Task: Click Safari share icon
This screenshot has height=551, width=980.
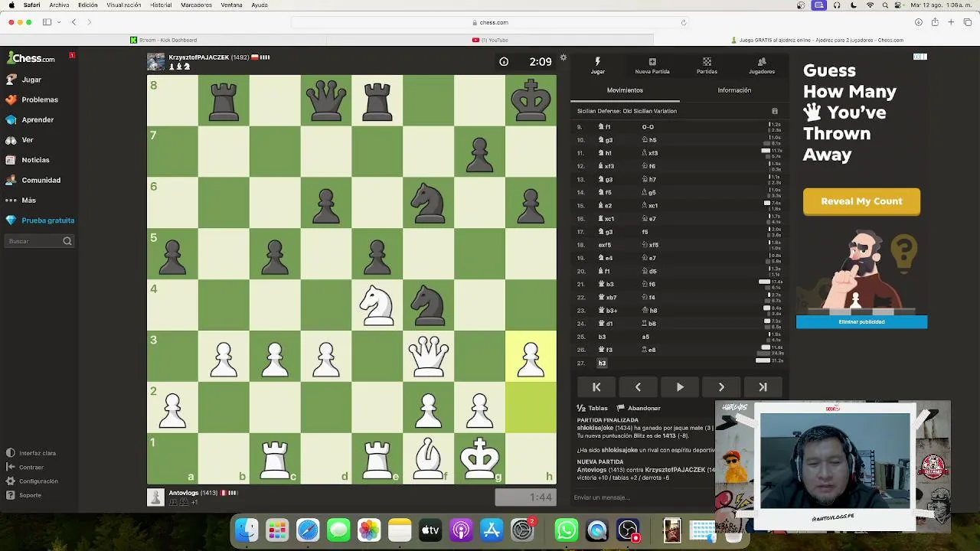Action: 935,22
